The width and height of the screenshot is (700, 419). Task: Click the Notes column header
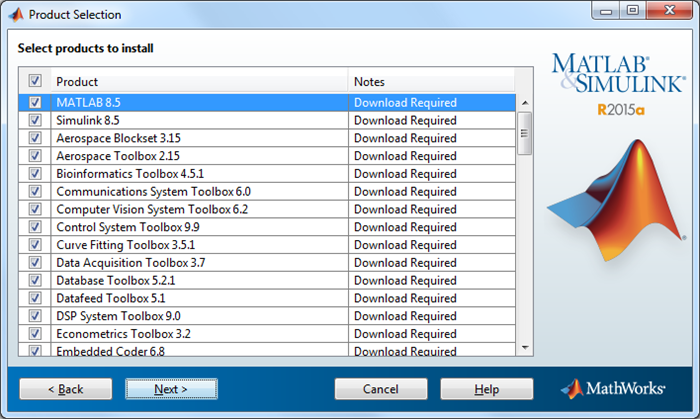tap(430, 81)
